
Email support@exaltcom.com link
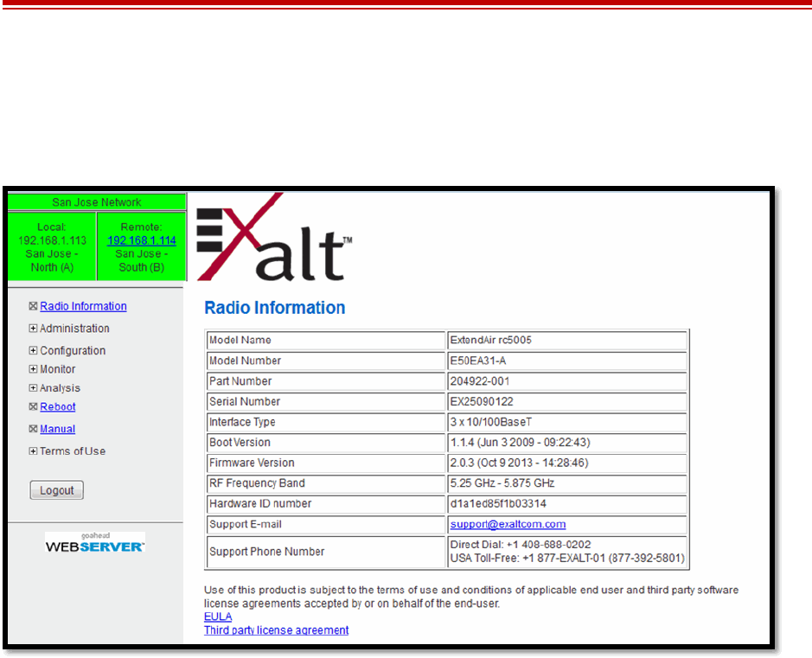[x=508, y=524]
